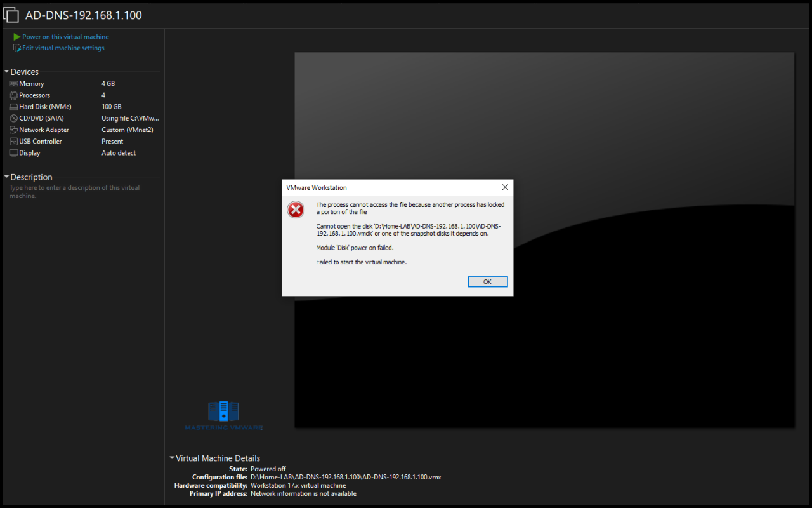Click the Powered off state value
Screen dimensions: 812x508
pos(268,469)
